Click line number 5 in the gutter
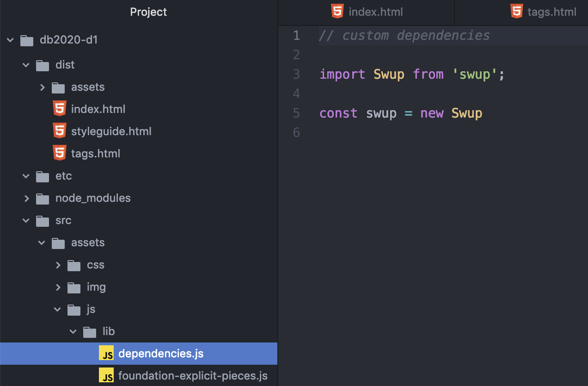Image resolution: width=588 pixels, height=386 pixels. [x=296, y=113]
